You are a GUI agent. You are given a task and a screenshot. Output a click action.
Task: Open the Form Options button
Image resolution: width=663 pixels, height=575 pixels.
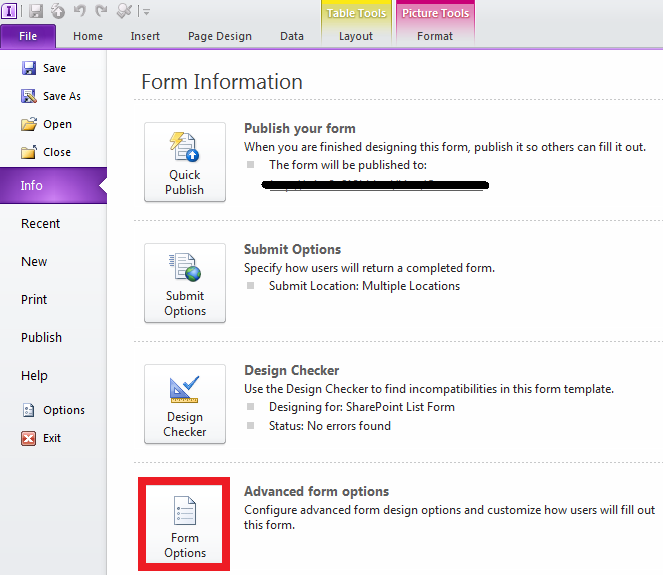click(184, 524)
